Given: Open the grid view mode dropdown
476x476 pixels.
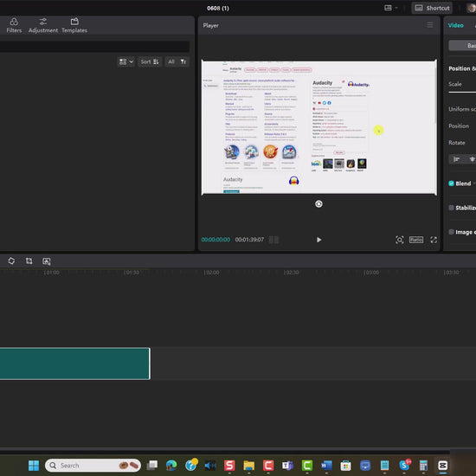Looking at the screenshot, I should click(x=126, y=62).
